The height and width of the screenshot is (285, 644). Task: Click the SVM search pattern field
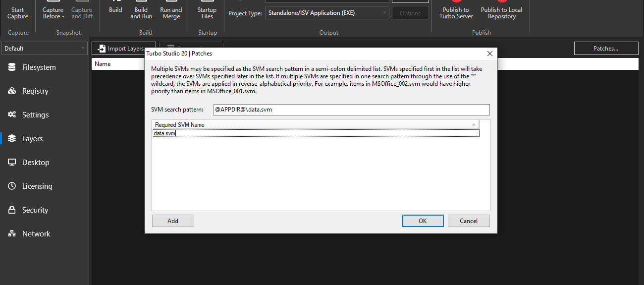(351, 110)
